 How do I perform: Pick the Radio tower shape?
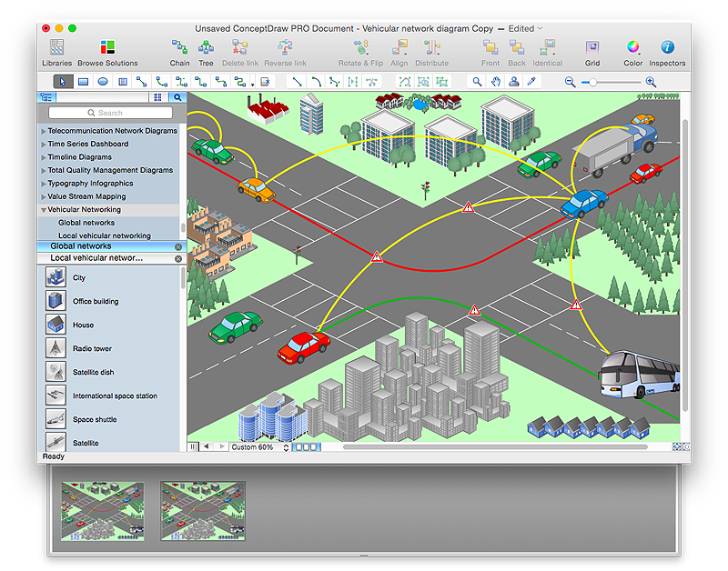click(x=56, y=348)
